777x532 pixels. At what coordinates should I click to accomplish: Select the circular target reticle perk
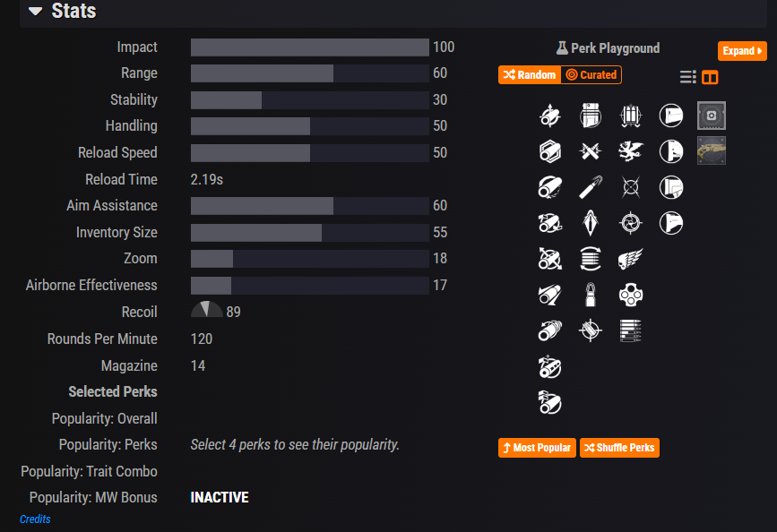point(631,222)
